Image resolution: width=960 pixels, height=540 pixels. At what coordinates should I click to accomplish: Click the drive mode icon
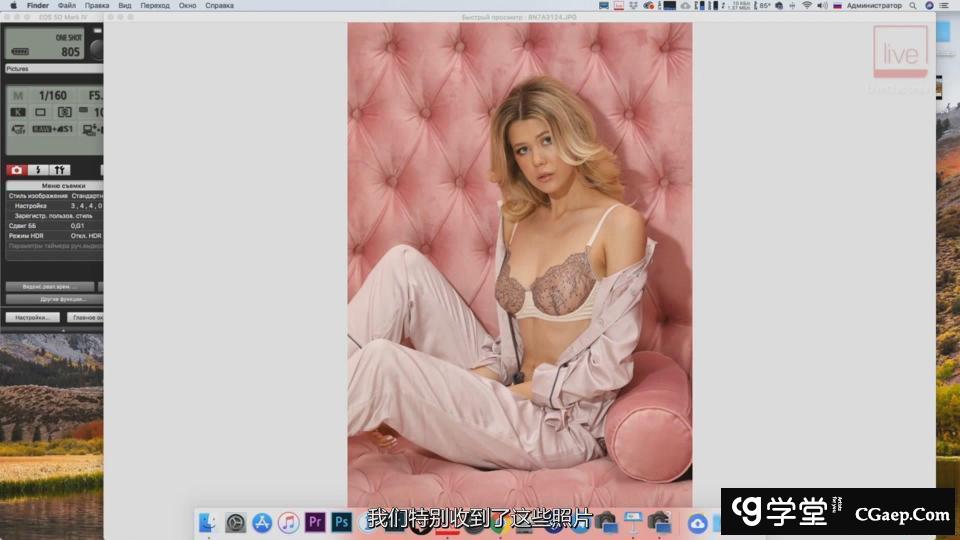tap(41, 112)
